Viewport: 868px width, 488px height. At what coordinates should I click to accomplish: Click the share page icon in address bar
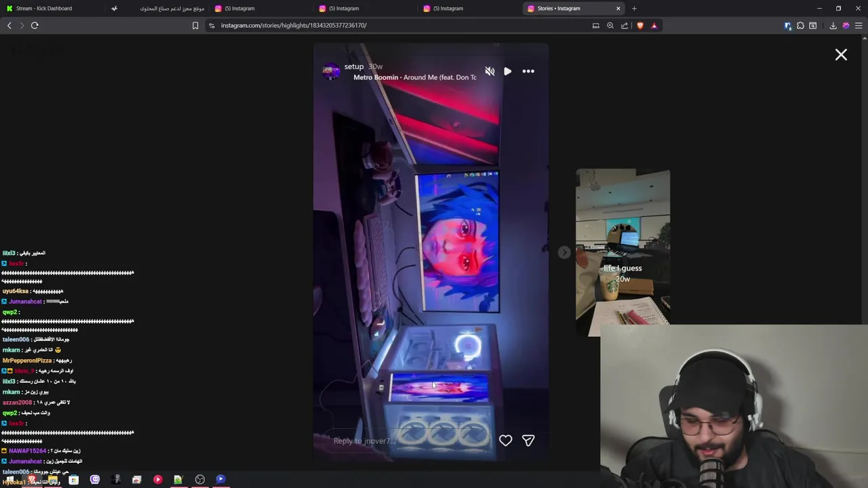(x=625, y=26)
